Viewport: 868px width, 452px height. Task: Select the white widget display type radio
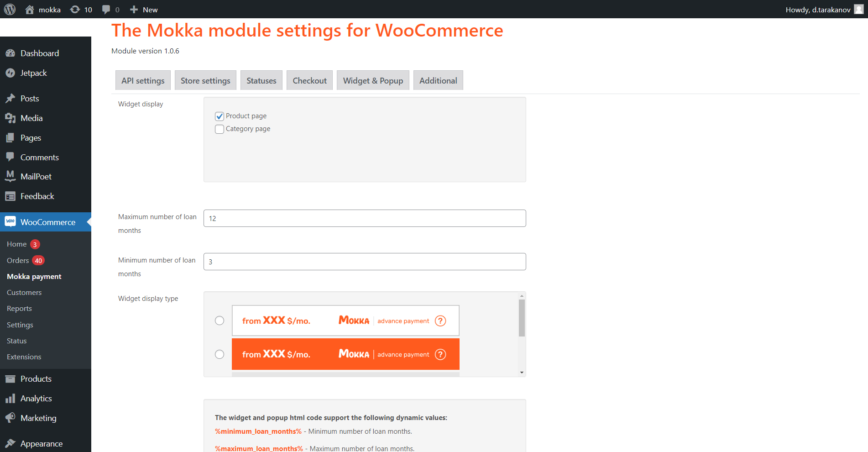[x=220, y=321]
